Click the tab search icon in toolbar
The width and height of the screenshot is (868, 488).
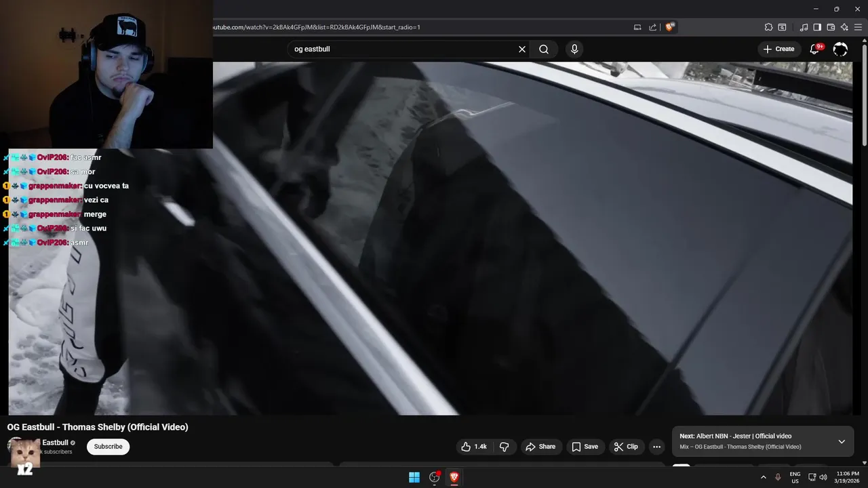click(782, 27)
